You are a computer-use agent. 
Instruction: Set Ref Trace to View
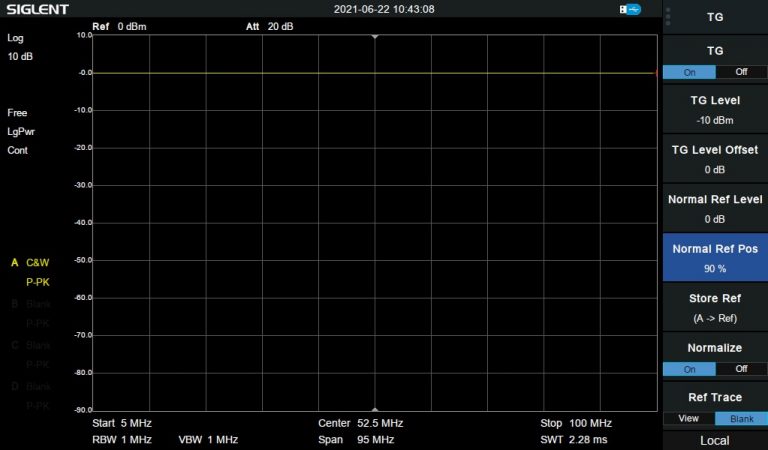(x=688, y=418)
